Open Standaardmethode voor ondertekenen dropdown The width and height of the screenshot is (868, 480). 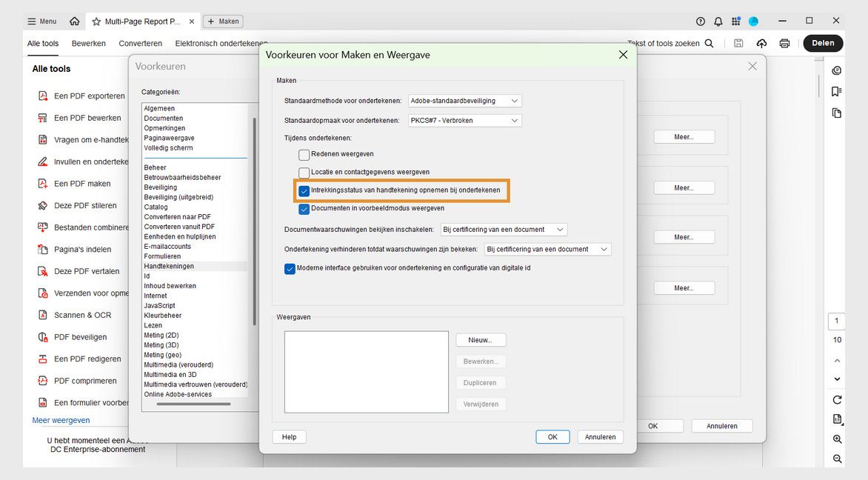[464, 101]
